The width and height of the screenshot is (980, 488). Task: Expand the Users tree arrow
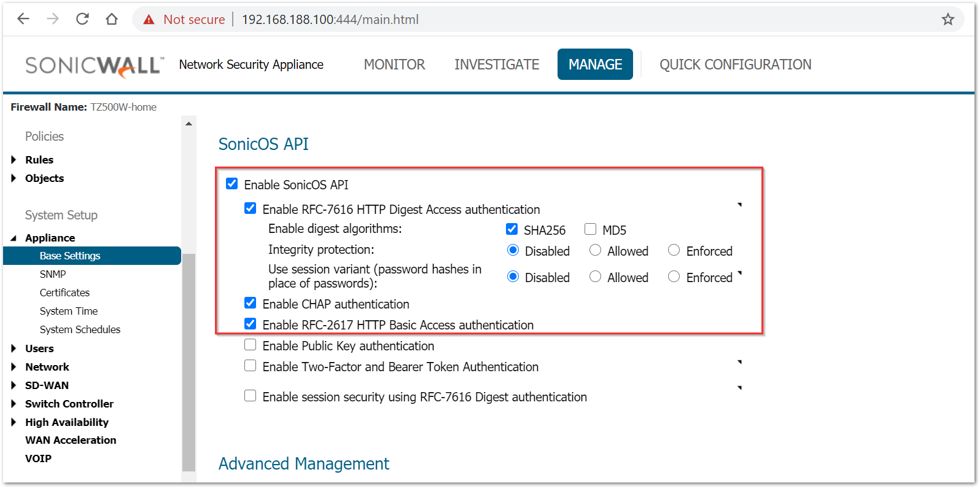point(14,348)
